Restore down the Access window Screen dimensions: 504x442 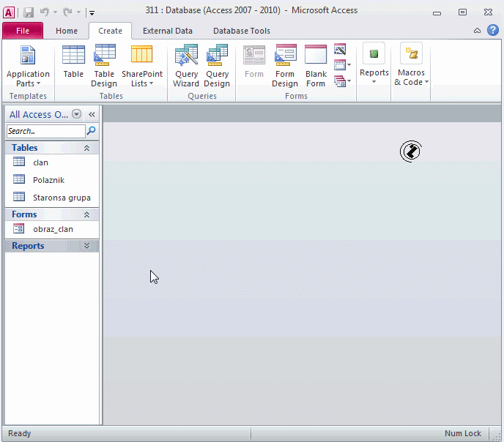(x=462, y=12)
